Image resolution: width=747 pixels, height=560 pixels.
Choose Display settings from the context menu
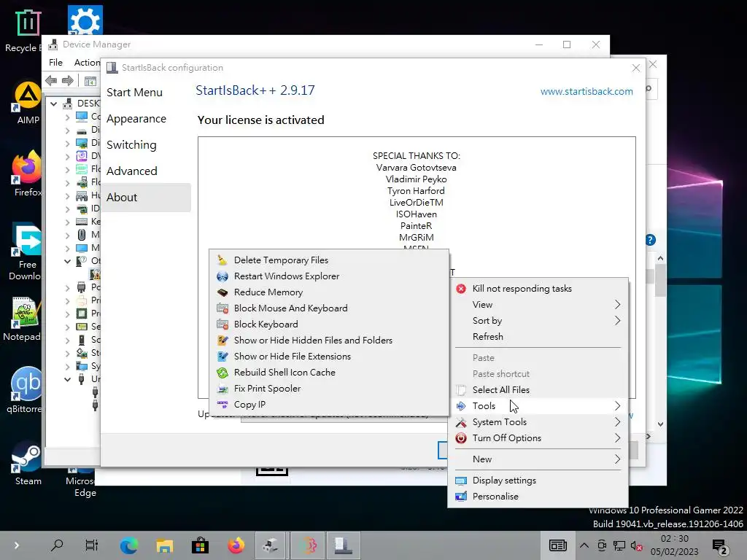[x=538, y=481]
